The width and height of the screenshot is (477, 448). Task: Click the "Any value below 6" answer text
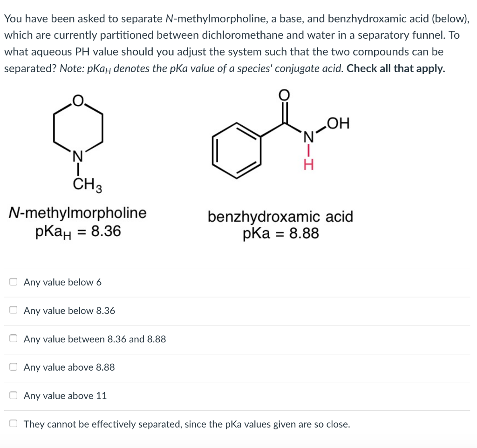click(x=62, y=282)
